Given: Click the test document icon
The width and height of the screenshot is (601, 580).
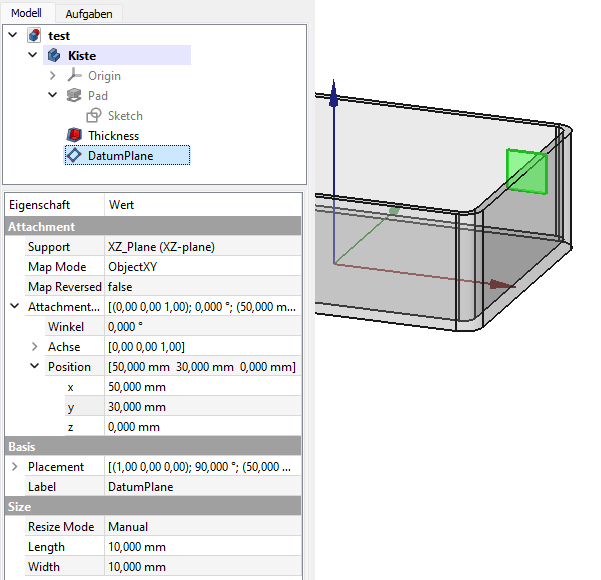Looking at the screenshot, I should [x=35, y=36].
